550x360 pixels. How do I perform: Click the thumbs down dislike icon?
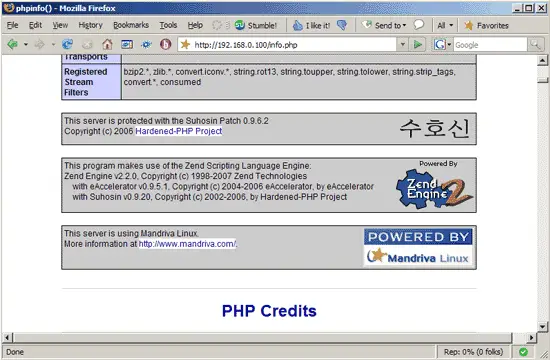[x=342, y=25]
